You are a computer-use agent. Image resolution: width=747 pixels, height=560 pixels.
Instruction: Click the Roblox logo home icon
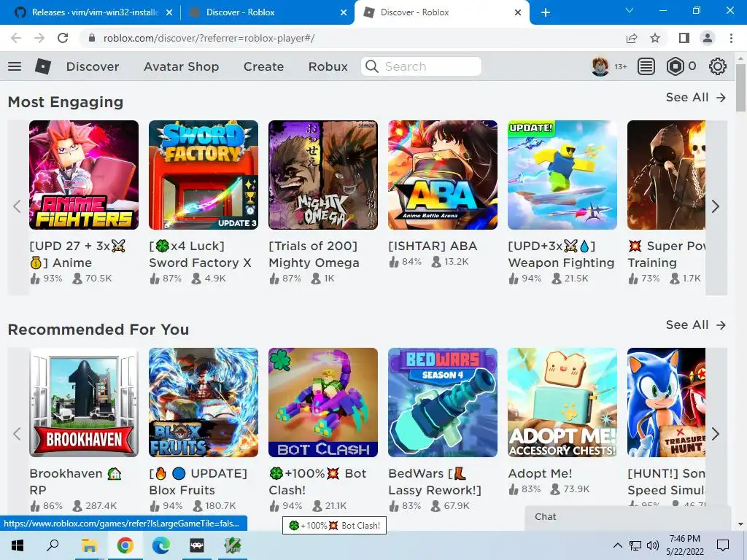pyautogui.click(x=43, y=66)
